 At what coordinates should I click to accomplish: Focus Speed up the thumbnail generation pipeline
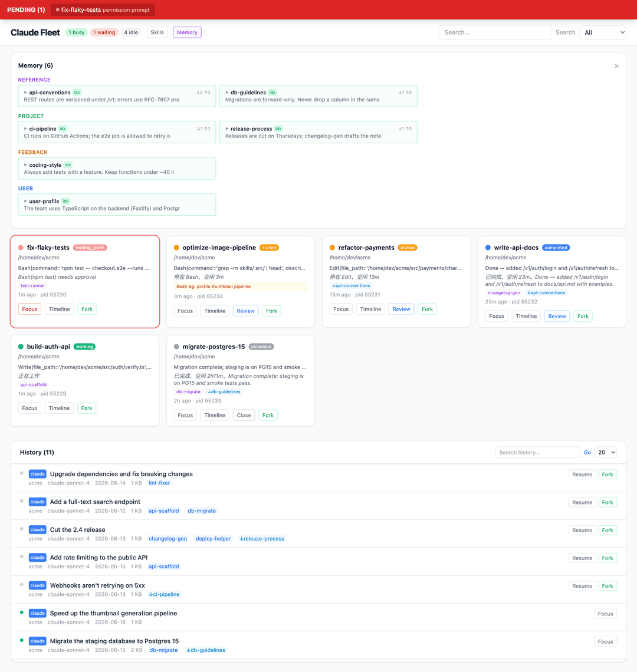click(x=605, y=614)
